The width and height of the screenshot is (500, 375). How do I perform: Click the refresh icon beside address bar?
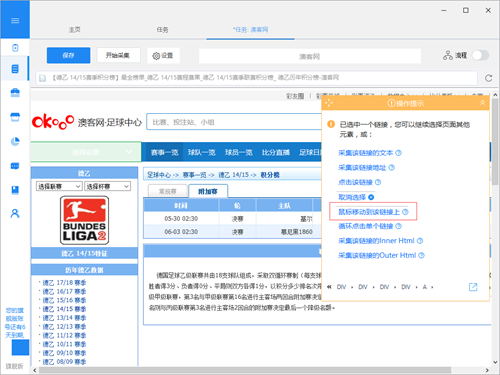[x=489, y=78]
